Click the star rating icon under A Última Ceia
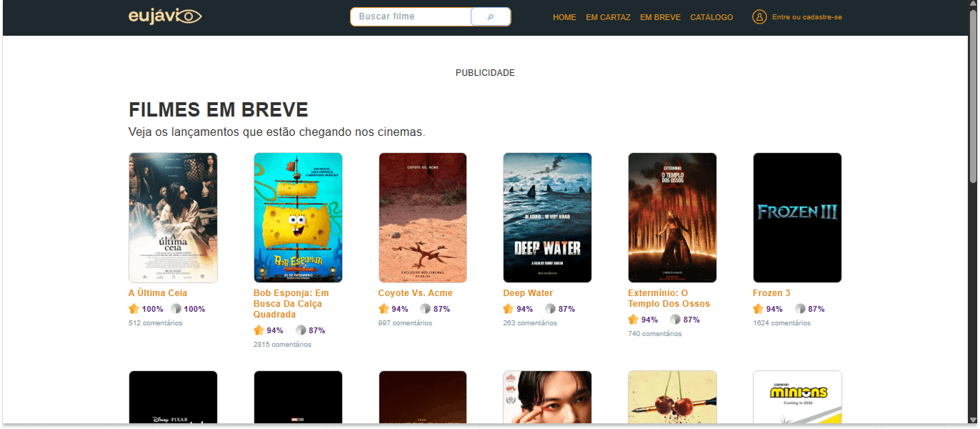The width and height of the screenshot is (980, 429). point(134,309)
